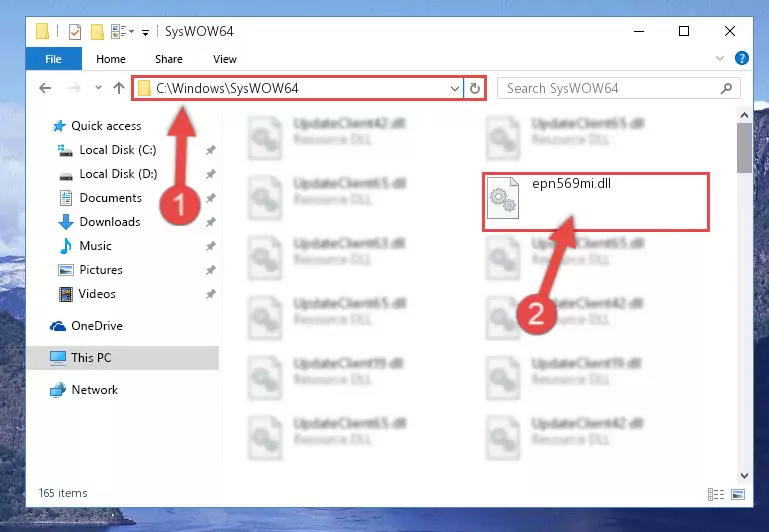
Task: Switch to the Share ribbon tab
Action: [x=169, y=59]
